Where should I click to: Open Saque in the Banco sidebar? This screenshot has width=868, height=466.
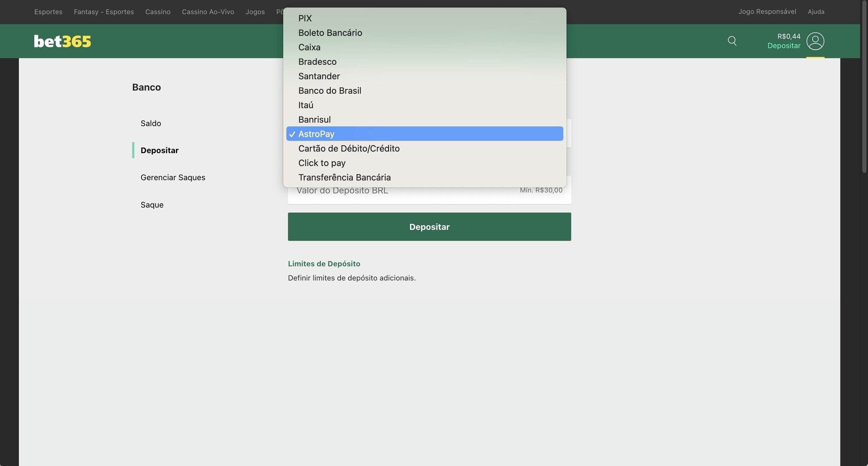coord(152,205)
